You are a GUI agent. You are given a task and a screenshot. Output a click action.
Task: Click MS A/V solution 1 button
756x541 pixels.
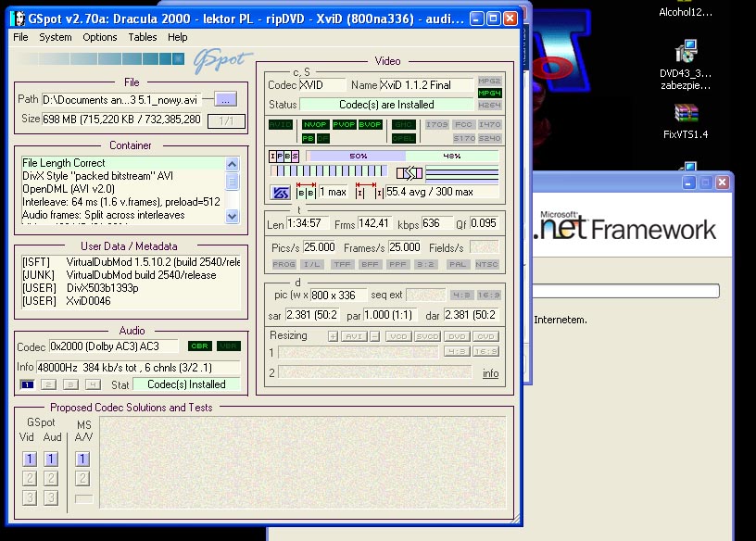tap(82, 459)
